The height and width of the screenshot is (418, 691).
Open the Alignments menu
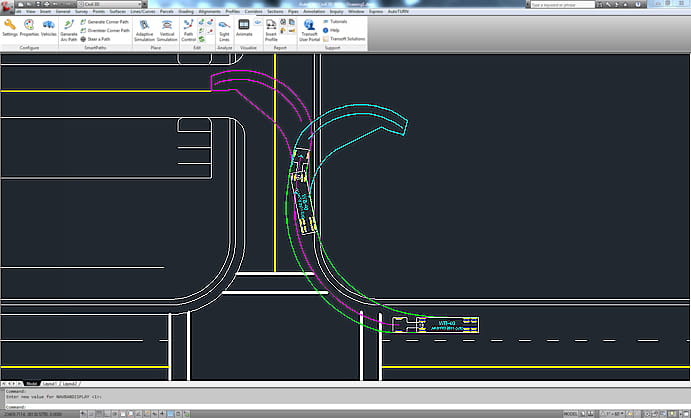(210, 11)
